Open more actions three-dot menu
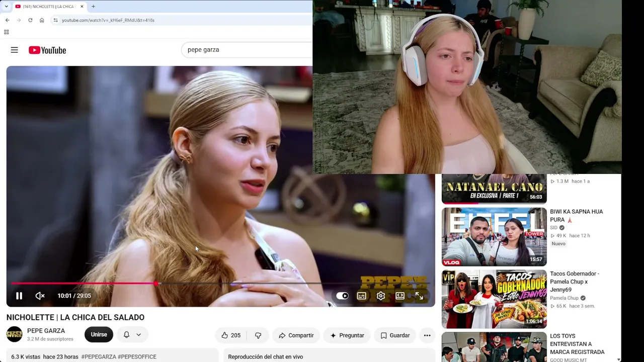This screenshot has height=362, width=644. [427, 335]
